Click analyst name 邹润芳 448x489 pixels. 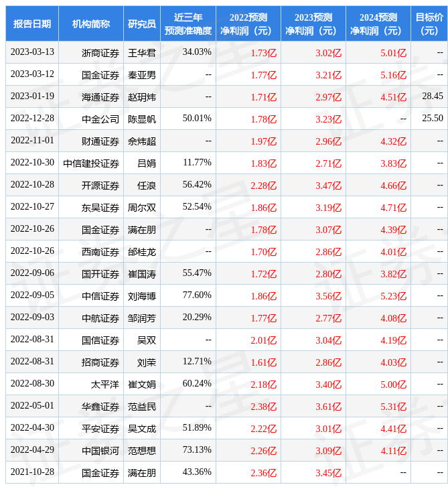tap(142, 318)
